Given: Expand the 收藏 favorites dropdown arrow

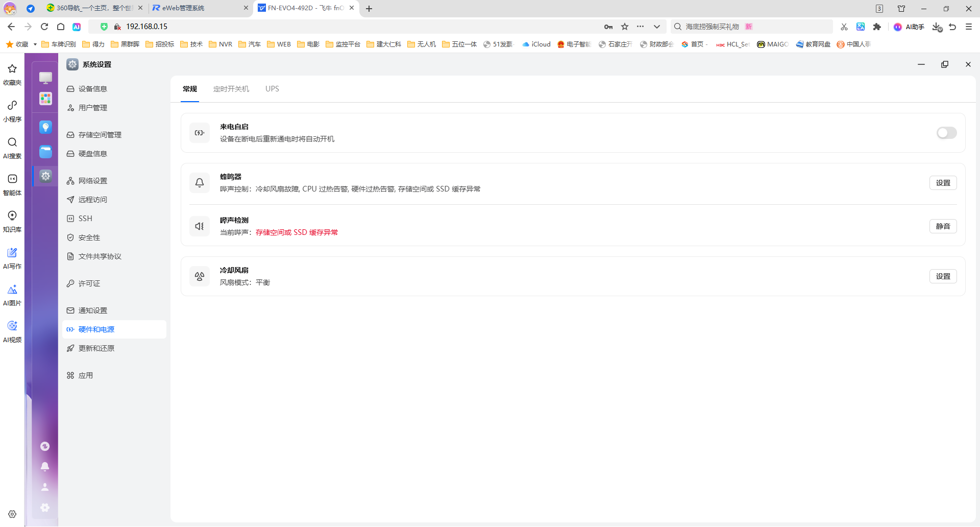Looking at the screenshot, I should click(x=34, y=44).
